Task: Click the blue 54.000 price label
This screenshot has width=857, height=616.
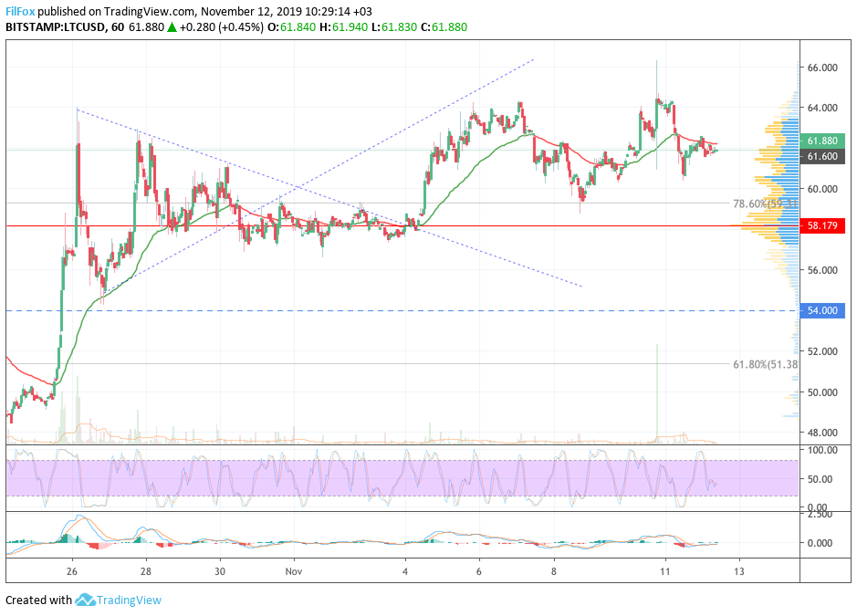Action: (822, 310)
